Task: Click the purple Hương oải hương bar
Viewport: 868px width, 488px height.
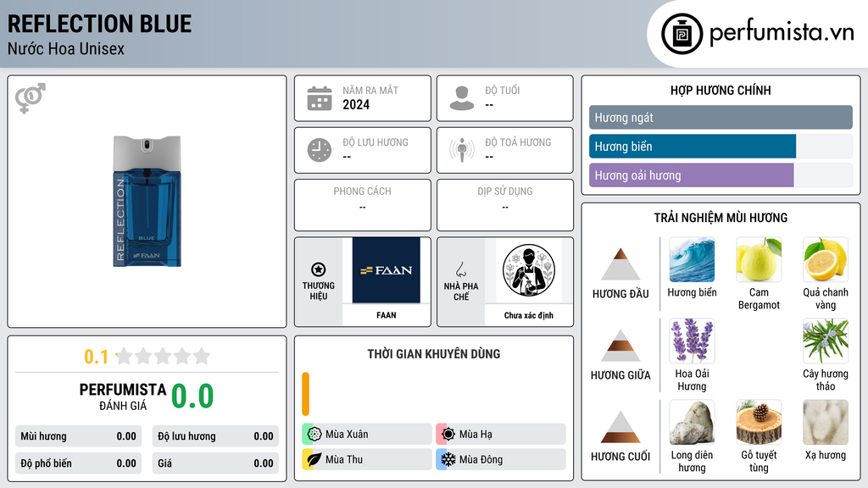Action: tap(692, 175)
